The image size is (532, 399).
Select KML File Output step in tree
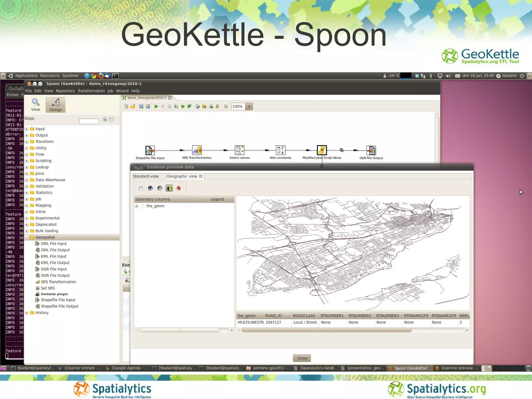point(55,263)
